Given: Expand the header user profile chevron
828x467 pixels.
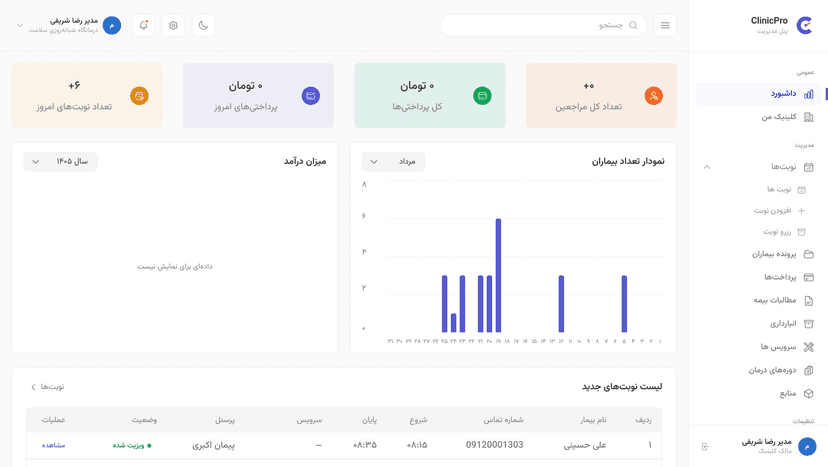Looking at the screenshot, I should (x=20, y=25).
